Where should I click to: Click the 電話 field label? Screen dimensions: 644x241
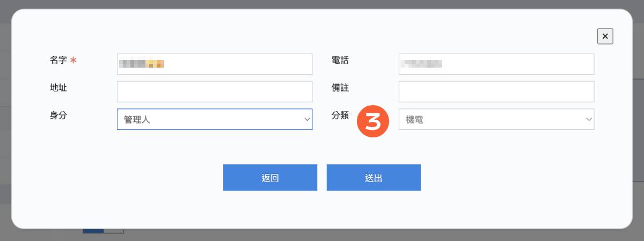pos(340,61)
